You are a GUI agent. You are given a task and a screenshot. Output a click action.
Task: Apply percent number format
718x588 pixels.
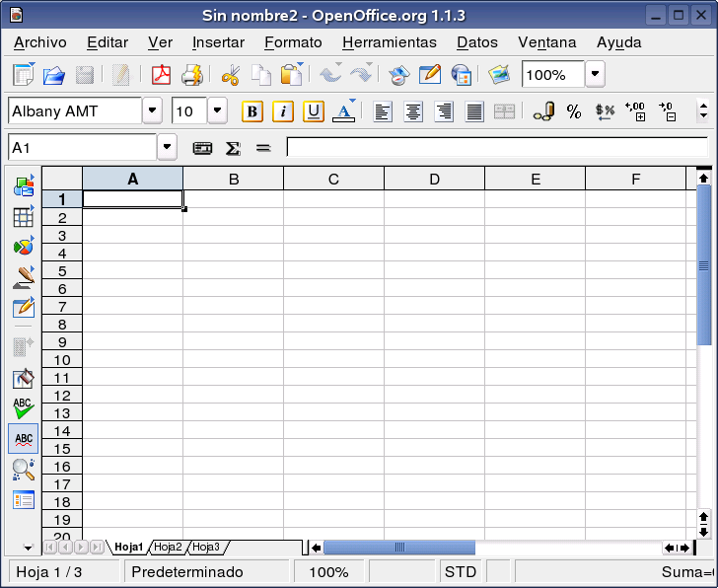tap(574, 111)
